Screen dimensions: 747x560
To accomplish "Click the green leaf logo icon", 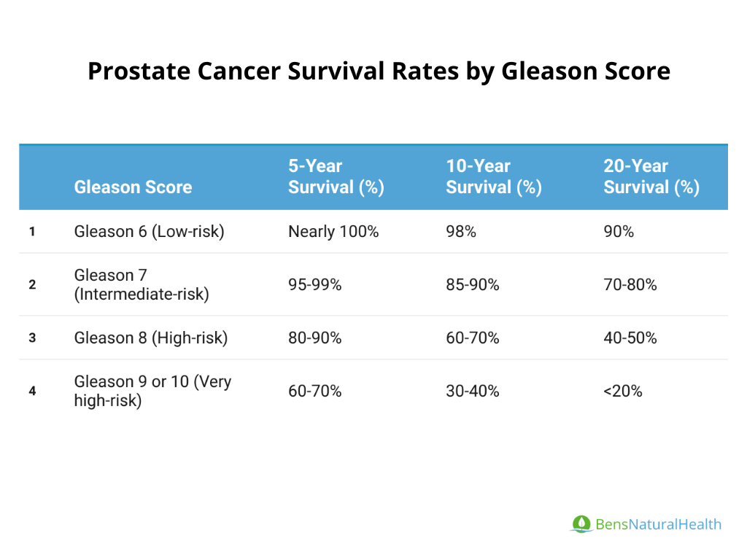I will (x=581, y=524).
